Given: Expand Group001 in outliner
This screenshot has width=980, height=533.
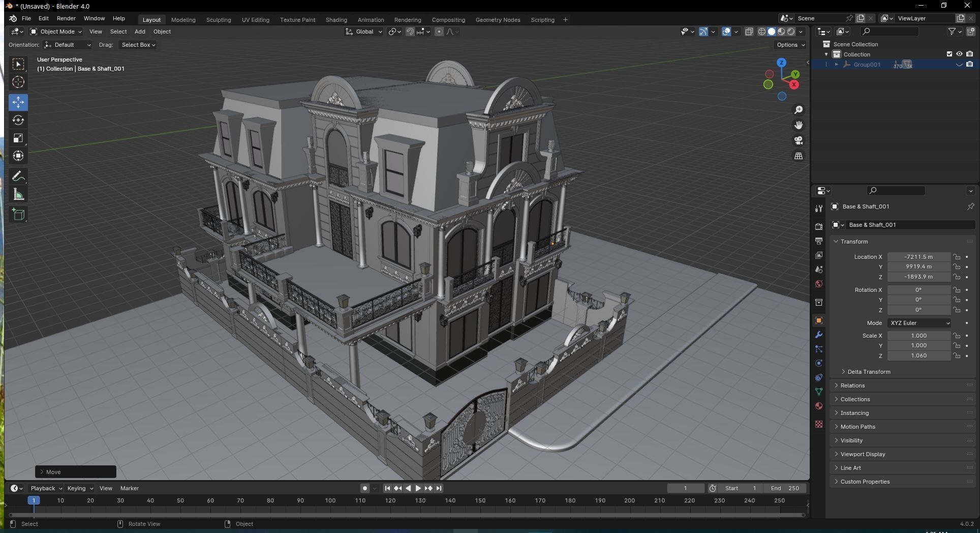Looking at the screenshot, I should tap(836, 64).
